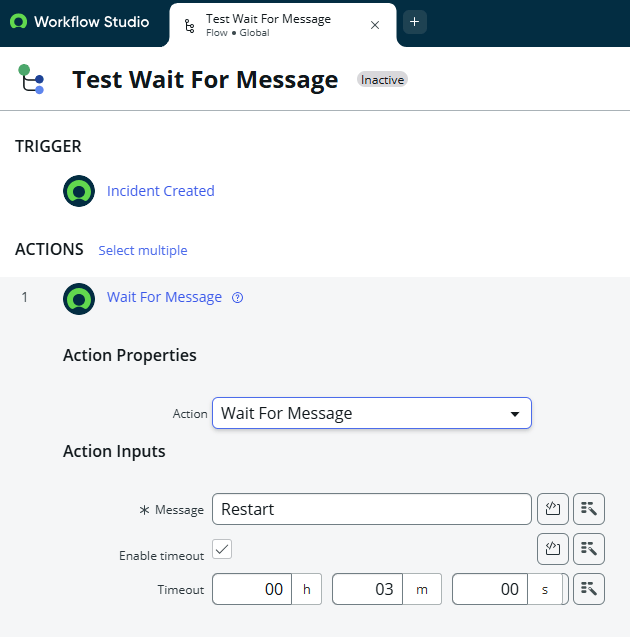Open data pill picker for Message field

click(589, 509)
